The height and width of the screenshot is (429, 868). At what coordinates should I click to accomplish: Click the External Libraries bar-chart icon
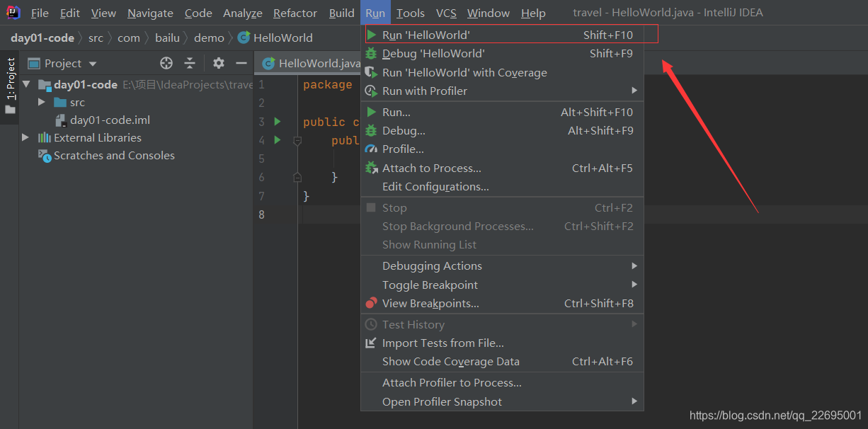coord(45,137)
